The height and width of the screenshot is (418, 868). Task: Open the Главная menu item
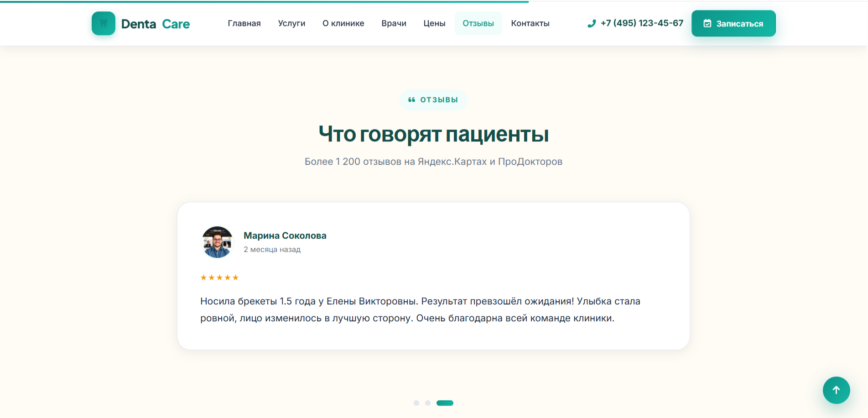click(244, 23)
